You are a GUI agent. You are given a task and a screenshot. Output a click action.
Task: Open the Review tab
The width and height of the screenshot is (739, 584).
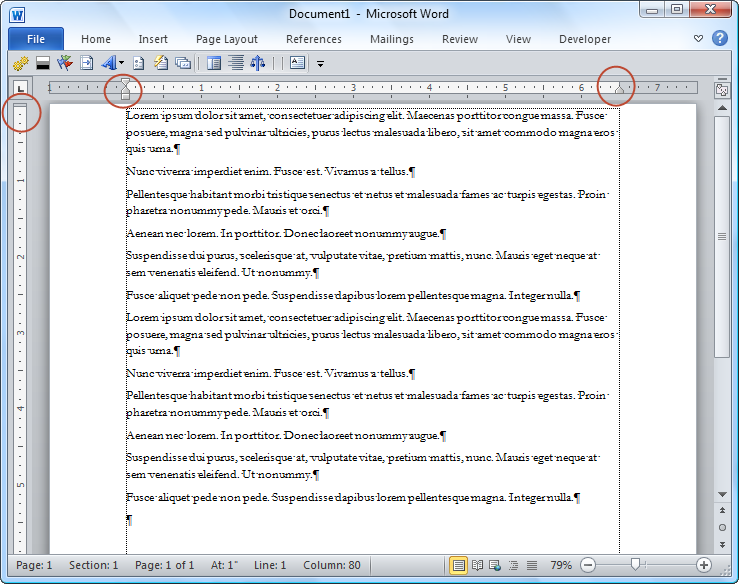point(460,39)
